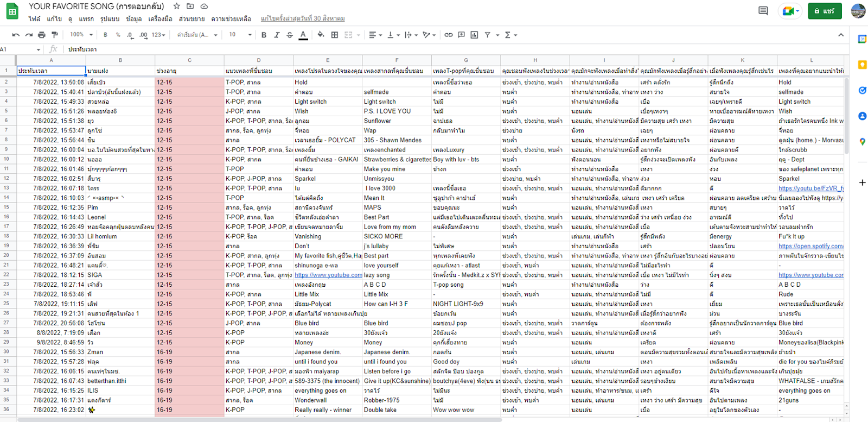868x422 pixels.
Task: Open text wrapping dropdown
Action: [411, 35]
